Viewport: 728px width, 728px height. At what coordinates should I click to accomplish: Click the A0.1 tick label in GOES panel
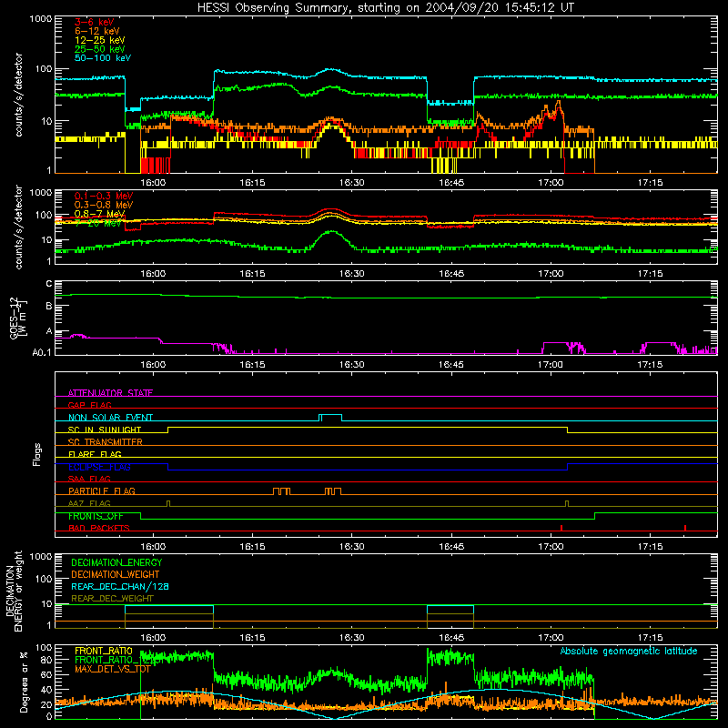pyautogui.click(x=41, y=353)
